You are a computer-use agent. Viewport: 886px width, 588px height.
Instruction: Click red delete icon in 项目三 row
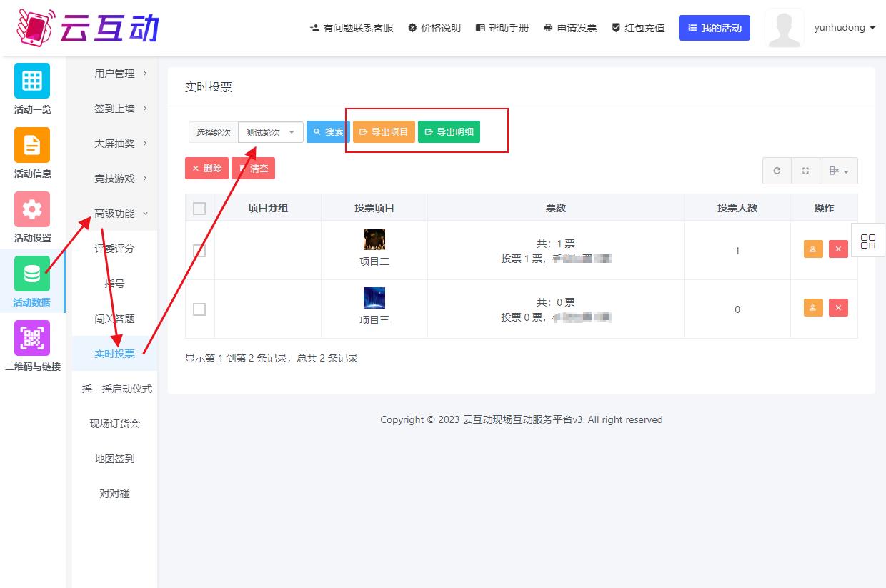838,308
